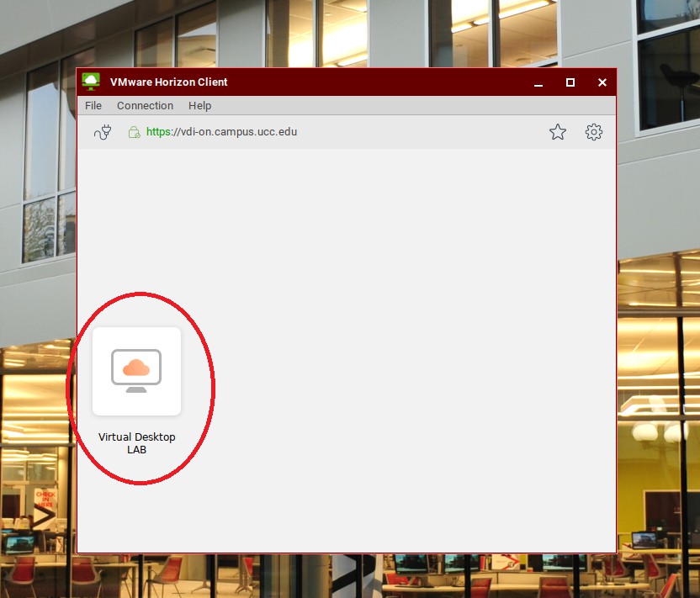Click the VMware Horizon logo in title bar
The height and width of the screenshot is (598, 700).
click(x=91, y=82)
